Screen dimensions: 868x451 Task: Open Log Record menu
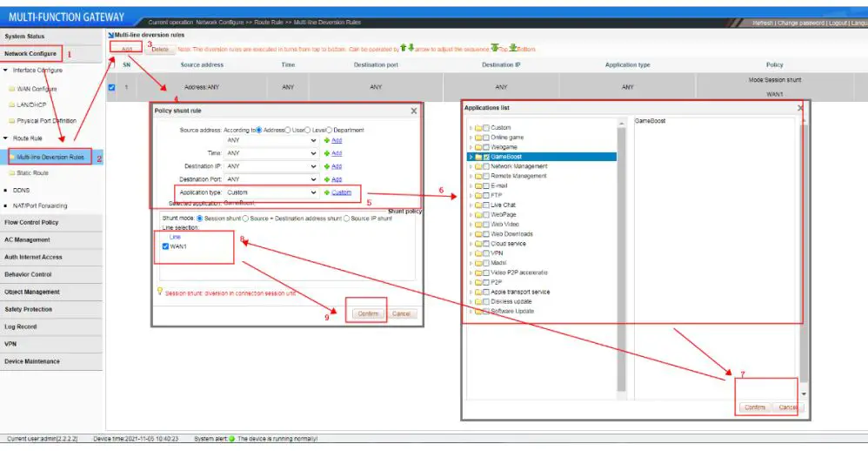point(51,326)
